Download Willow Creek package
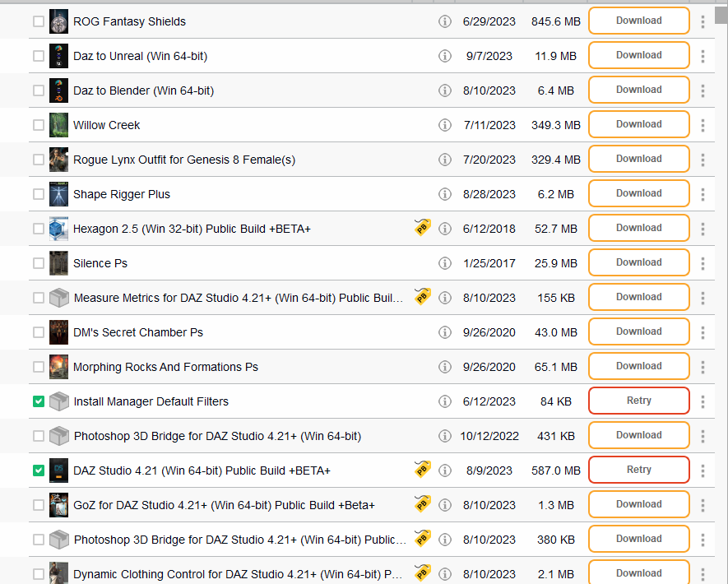This screenshot has height=584, width=728. (x=639, y=124)
